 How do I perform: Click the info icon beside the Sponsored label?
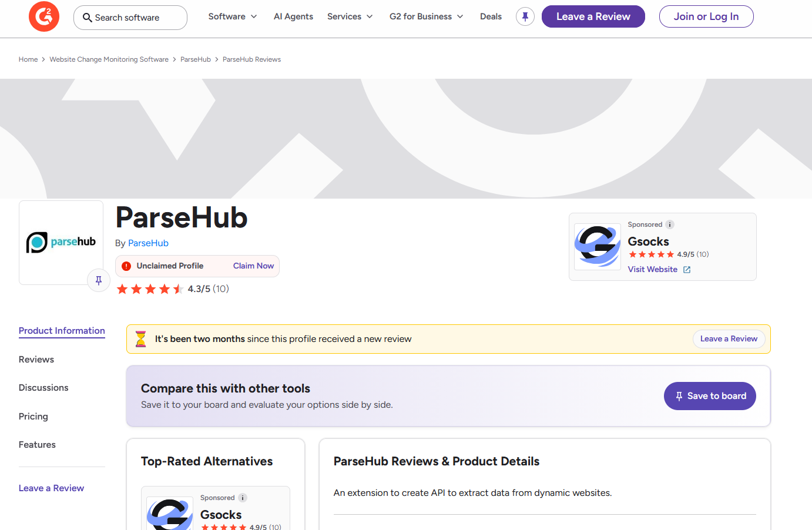coord(670,224)
